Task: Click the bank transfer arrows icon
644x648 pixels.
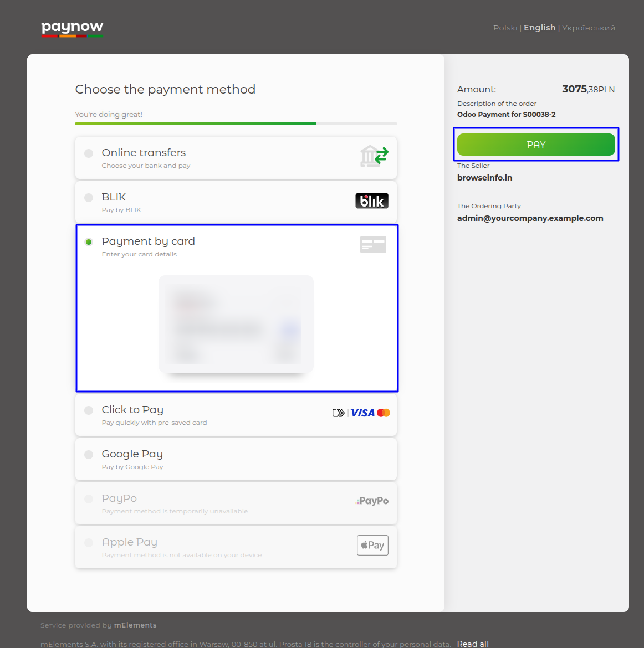Action: 374,156
